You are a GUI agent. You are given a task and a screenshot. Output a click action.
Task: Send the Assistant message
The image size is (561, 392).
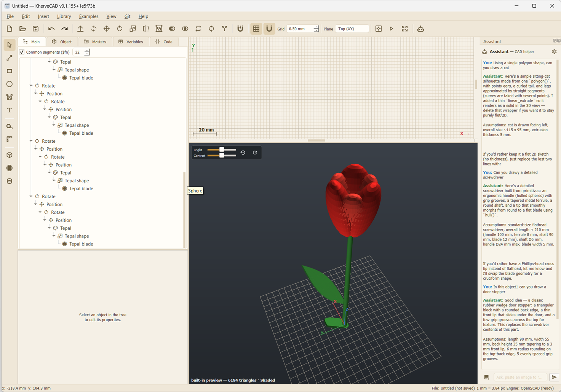pos(554,377)
